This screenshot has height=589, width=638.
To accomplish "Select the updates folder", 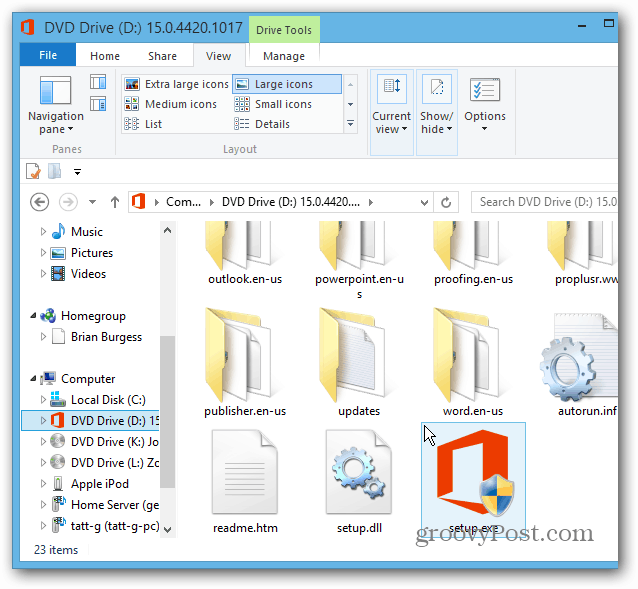I will coord(359,363).
